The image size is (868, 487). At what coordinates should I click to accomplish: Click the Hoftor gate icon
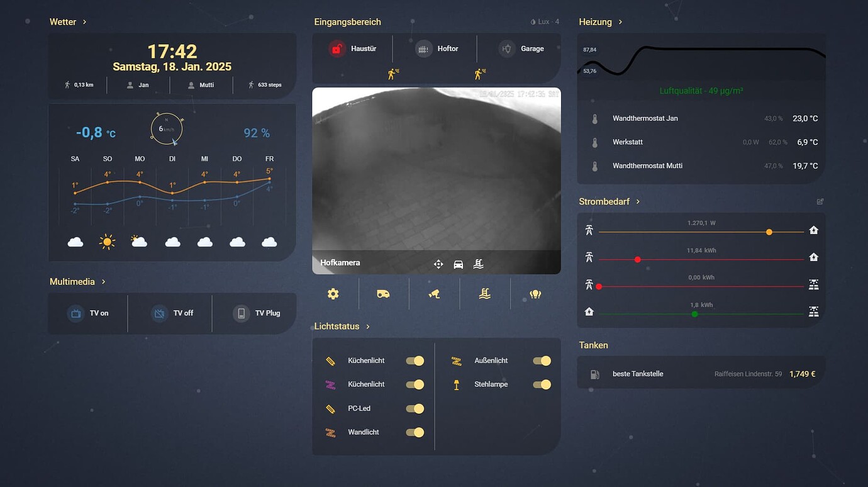(424, 48)
